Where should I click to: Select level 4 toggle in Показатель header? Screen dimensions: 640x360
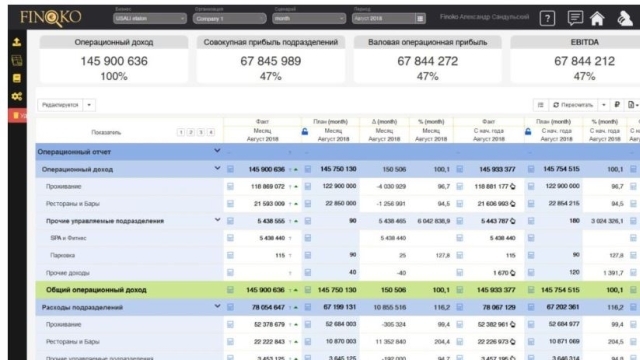(211, 132)
